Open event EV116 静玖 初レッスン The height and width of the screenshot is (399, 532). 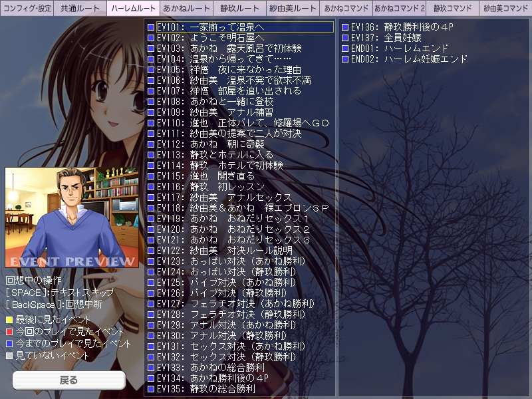click(x=210, y=187)
